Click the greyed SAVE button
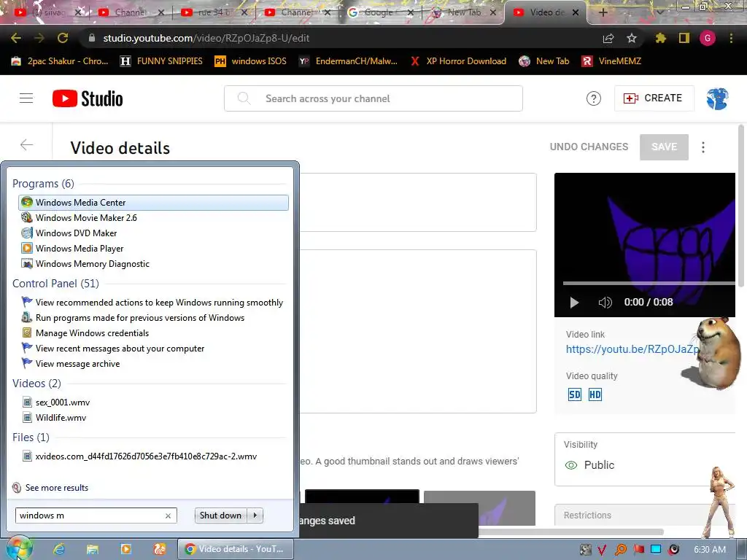 tap(664, 147)
